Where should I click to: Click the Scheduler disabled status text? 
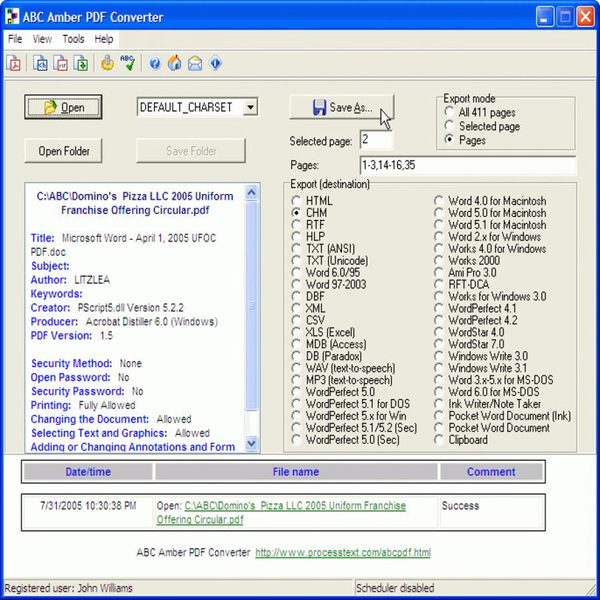[395, 588]
